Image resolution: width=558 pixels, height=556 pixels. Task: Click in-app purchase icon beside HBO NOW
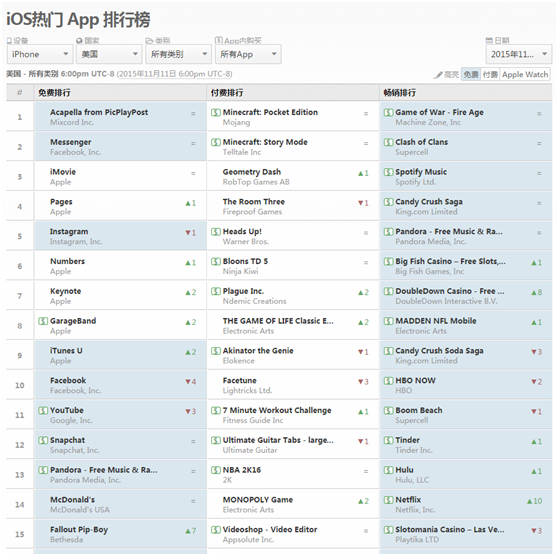[x=388, y=381]
